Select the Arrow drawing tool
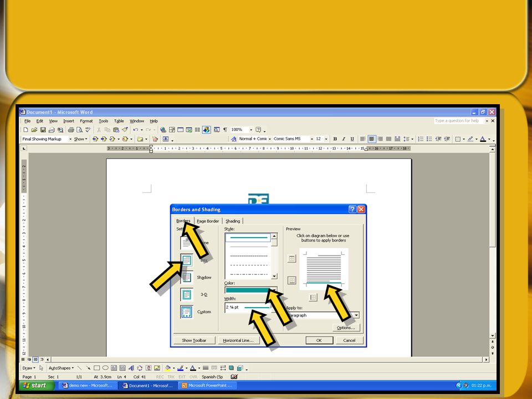 point(88,368)
